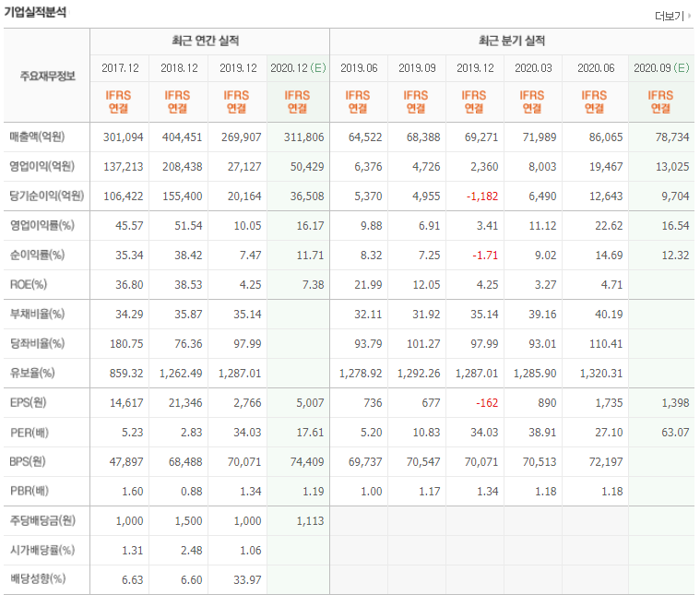Click the 영업이익(억원) row label
Screen dimensions: 700x595
point(42,166)
